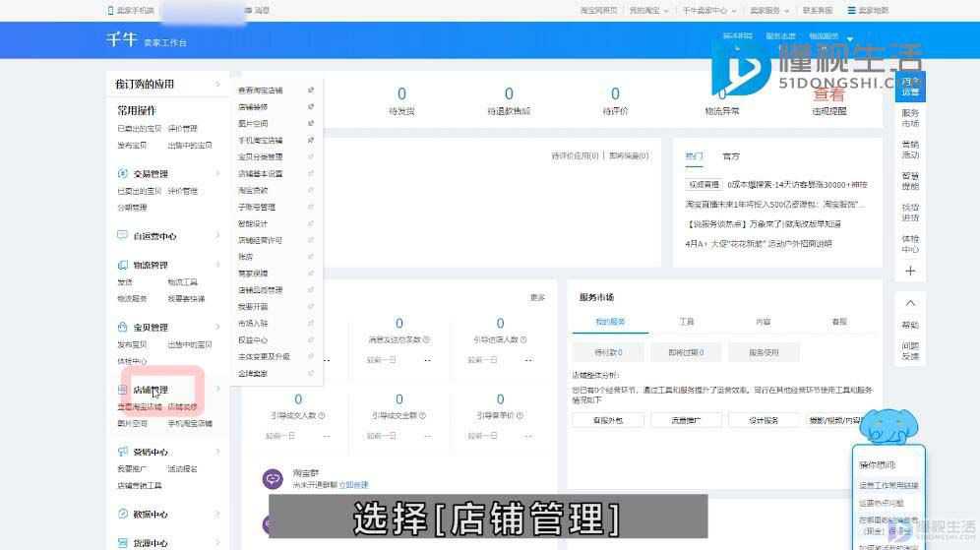Expand the 自运营中心 chevron

click(218, 235)
